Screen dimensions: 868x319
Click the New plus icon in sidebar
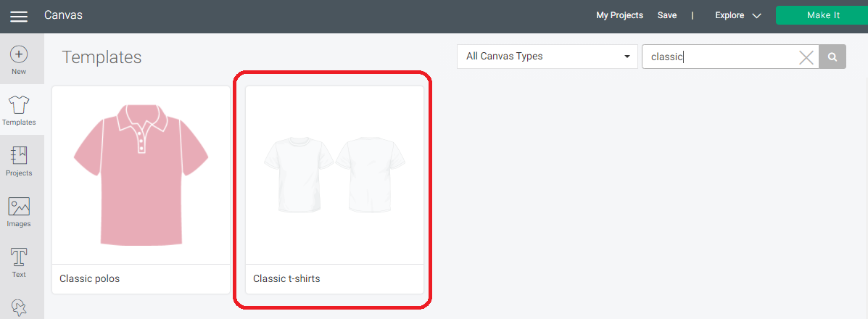pos(19,54)
